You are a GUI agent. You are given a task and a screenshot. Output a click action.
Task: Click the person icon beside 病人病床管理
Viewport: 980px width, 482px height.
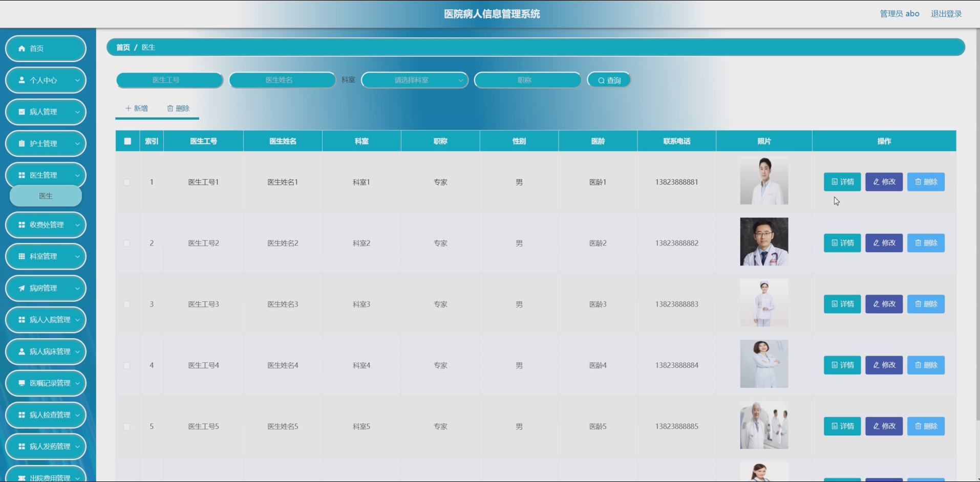22,352
